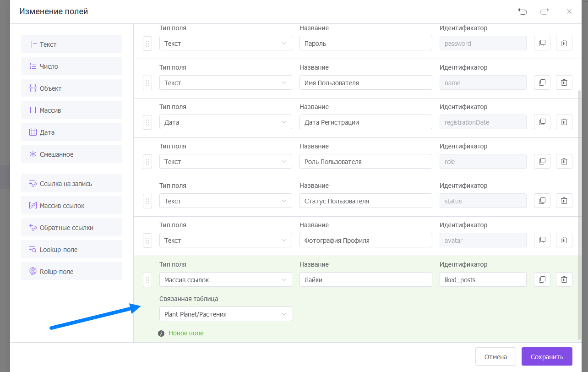Add a Число field type
Image resolution: width=588 pixels, height=372 pixels.
click(71, 66)
